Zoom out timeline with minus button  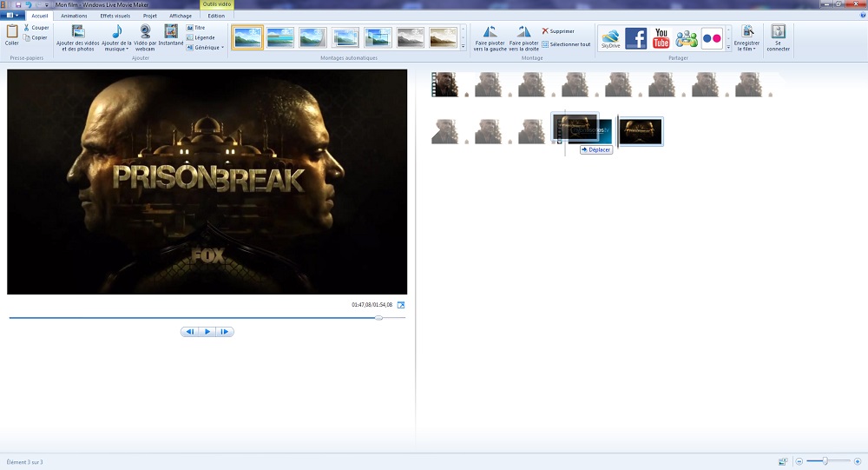tap(799, 461)
